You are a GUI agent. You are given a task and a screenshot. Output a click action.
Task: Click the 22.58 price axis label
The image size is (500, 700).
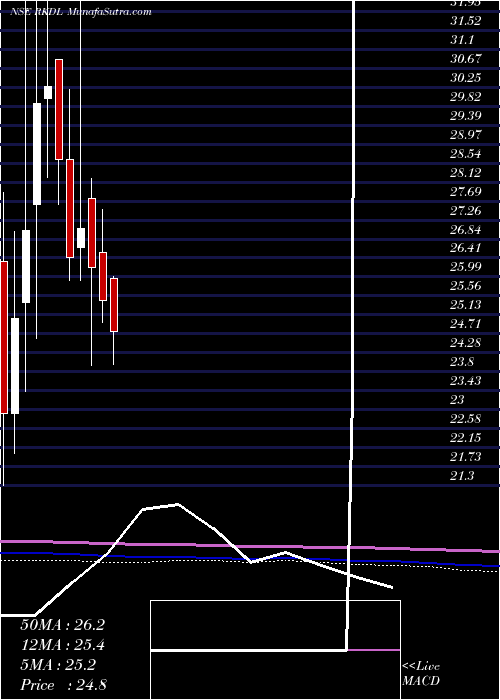tap(466, 418)
